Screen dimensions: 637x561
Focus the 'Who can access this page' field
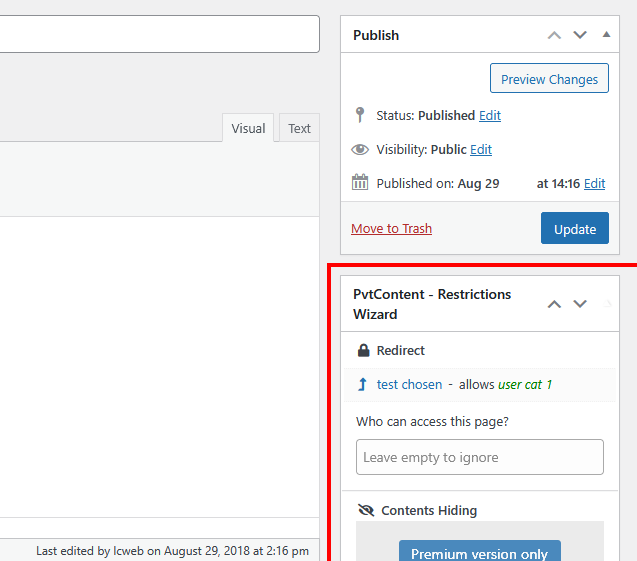coord(480,457)
